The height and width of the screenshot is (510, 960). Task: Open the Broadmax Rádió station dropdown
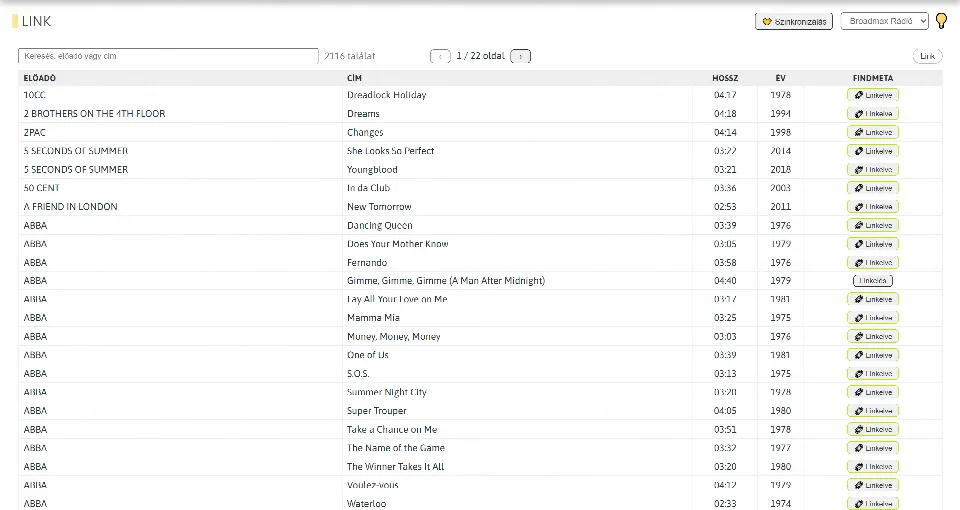point(885,21)
